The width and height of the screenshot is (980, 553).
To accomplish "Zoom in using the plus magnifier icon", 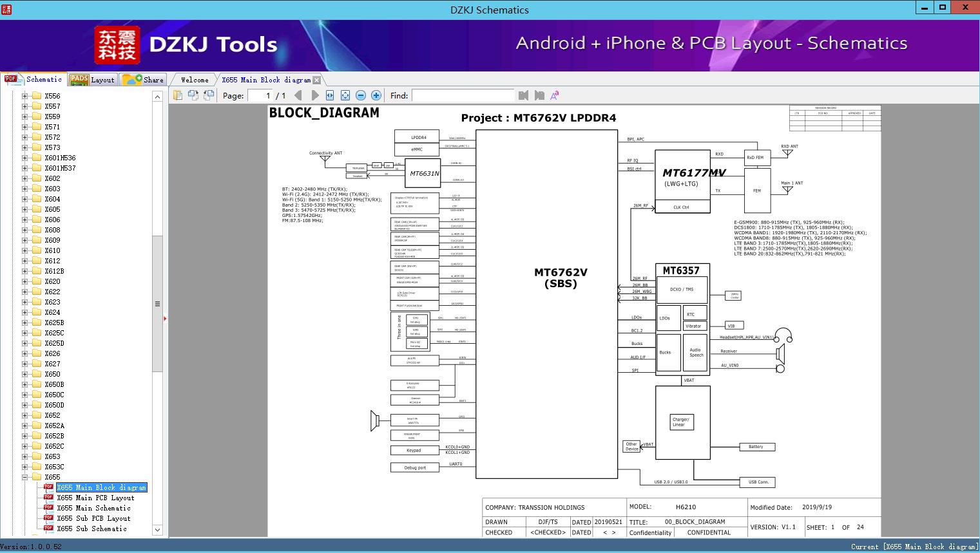I will [376, 95].
